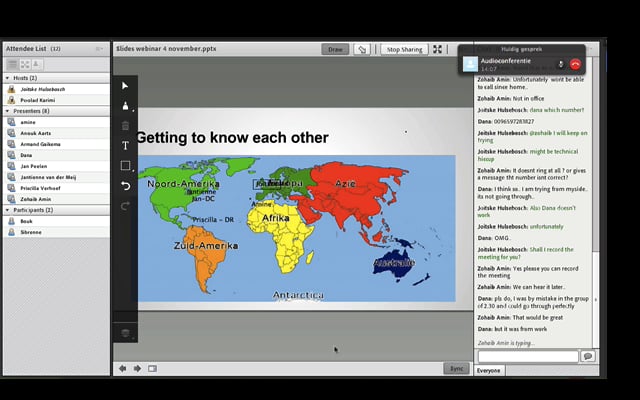Toggle the slide sidebar view
Viewport: 640px width, 400px height.
[152, 369]
